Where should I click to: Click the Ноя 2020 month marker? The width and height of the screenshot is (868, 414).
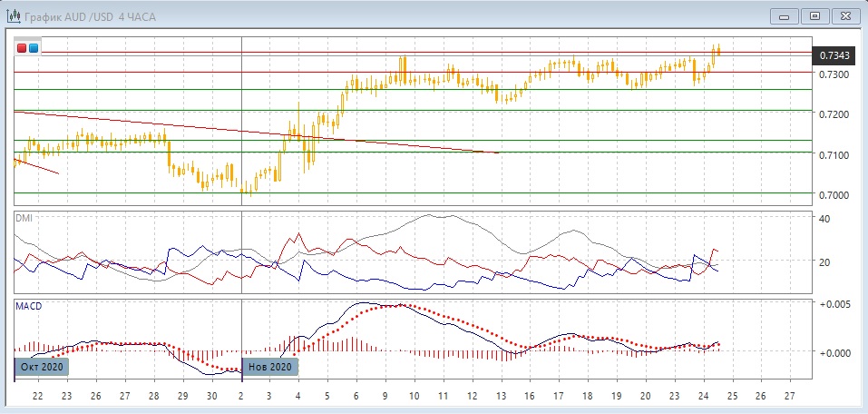269,367
